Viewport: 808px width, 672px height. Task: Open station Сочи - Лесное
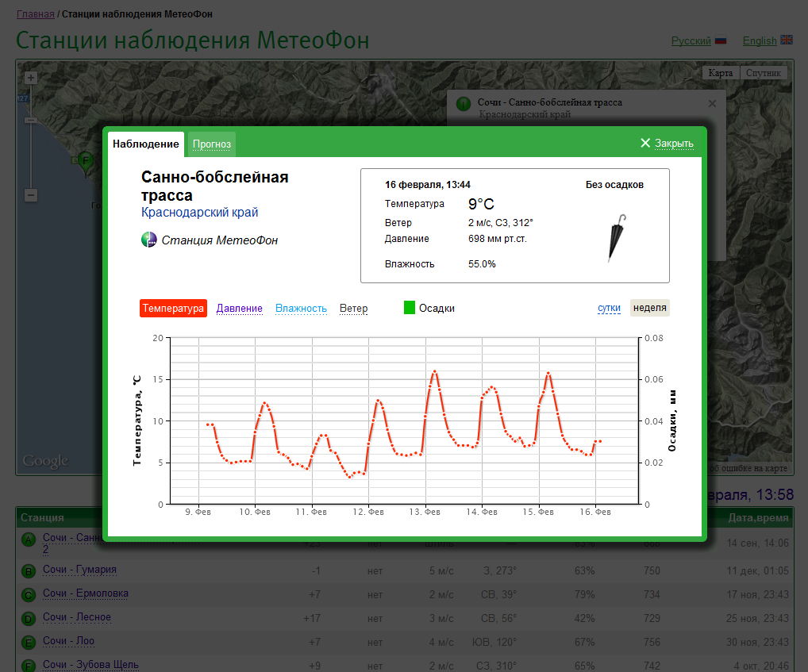(x=77, y=617)
